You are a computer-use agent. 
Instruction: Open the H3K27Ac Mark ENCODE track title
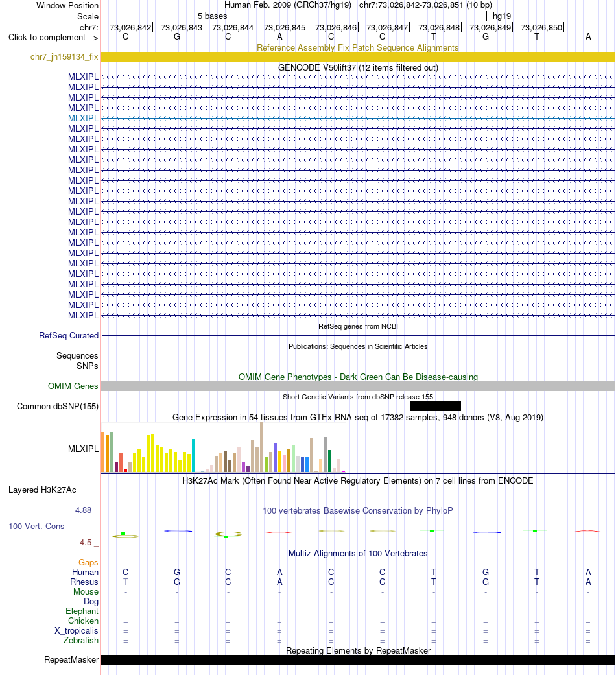click(358, 481)
